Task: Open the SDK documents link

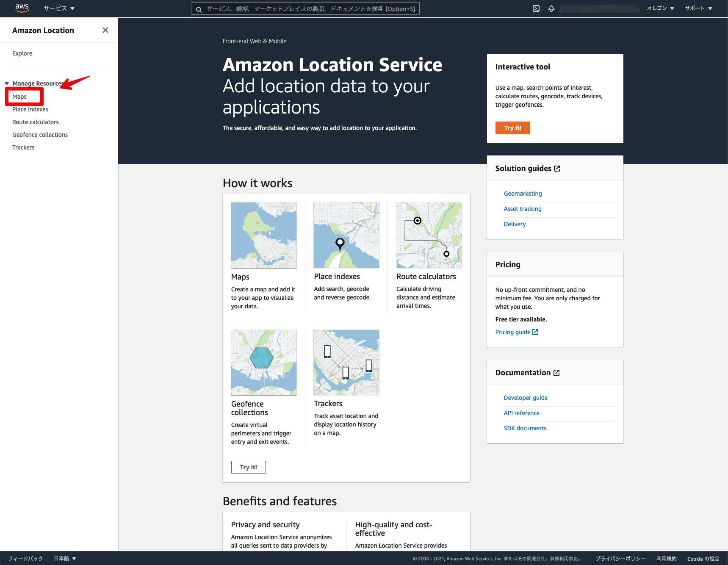Action: pos(525,428)
